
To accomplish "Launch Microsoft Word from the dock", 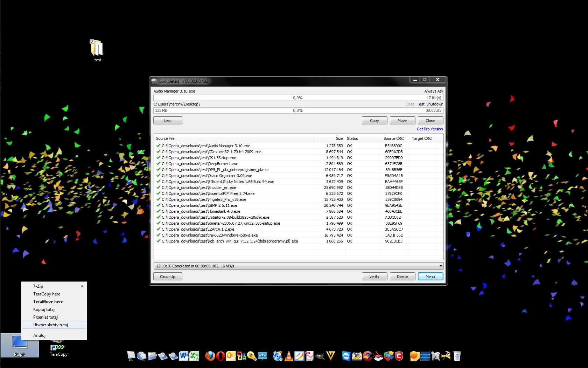I will 183,356.
